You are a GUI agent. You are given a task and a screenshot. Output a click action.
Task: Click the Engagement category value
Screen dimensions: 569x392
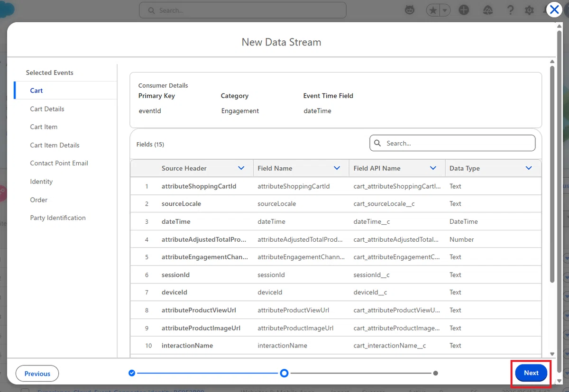pyautogui.click(x=240, y=111)
